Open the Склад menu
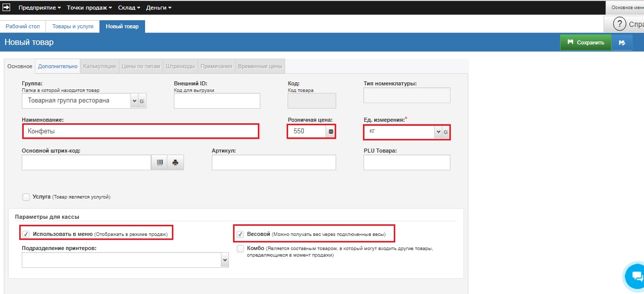This screenshot has width=644, height=294. coord(127,8)
